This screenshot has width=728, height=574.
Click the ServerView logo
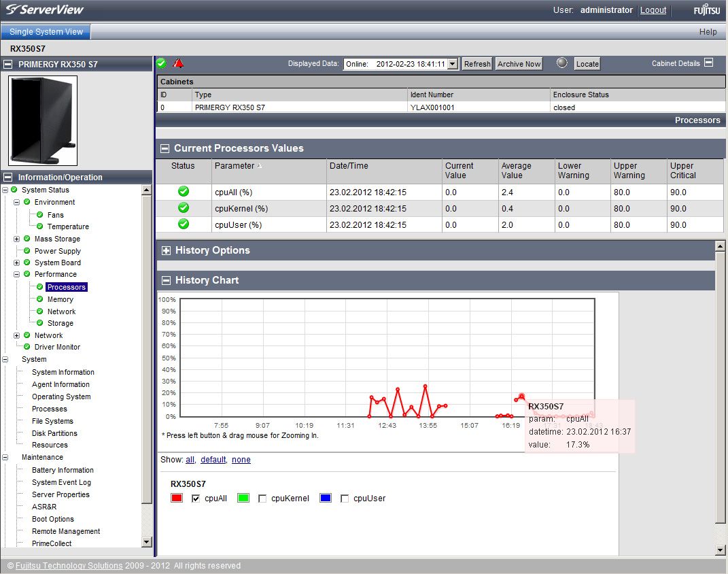[x=45, y=10]
